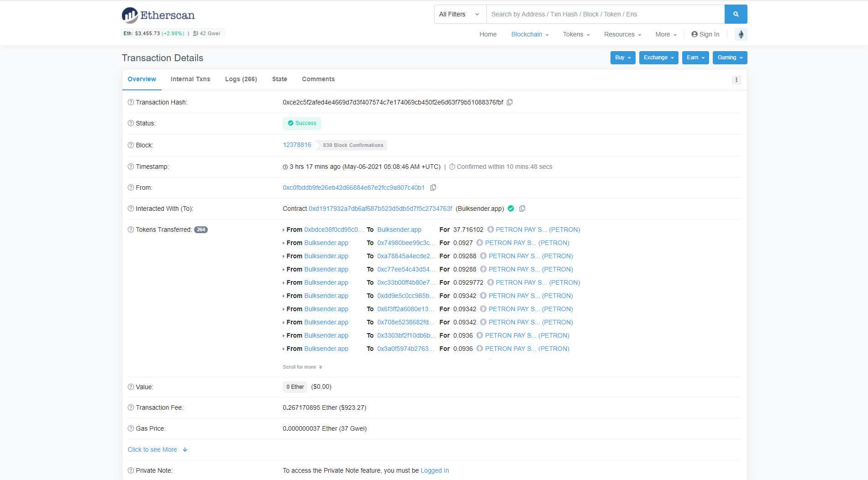Copy the transaction hash to clipboard
Screen dimensions: 868x480
tap(510, 102)
